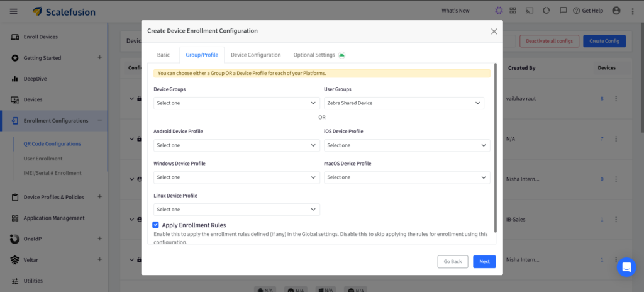Screen dimensions: 644x292
Task: Switch to the Basic tab
Action: 163,55
